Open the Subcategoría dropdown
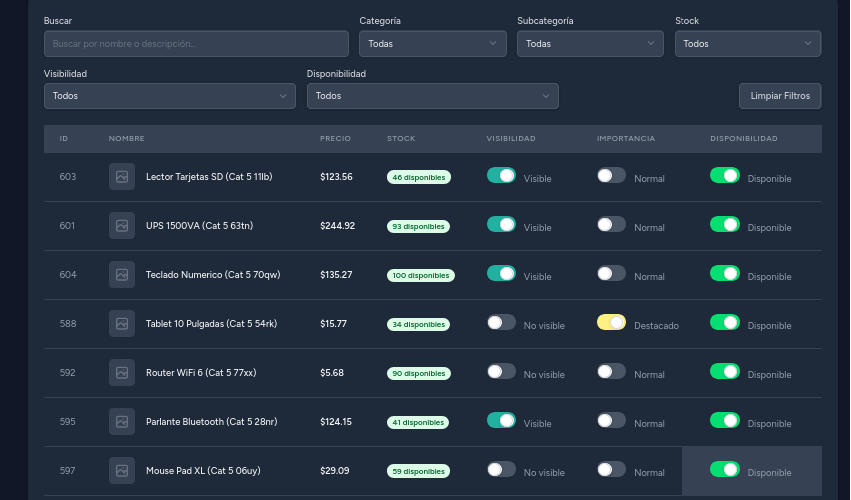 (x=590, y=43)
